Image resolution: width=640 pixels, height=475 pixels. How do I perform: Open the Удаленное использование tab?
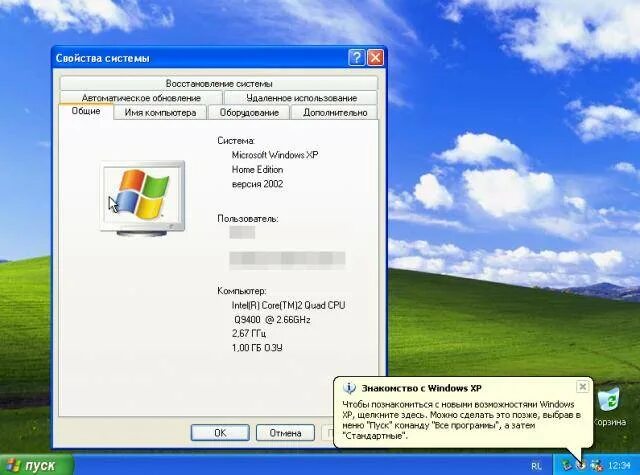point(301,98)
